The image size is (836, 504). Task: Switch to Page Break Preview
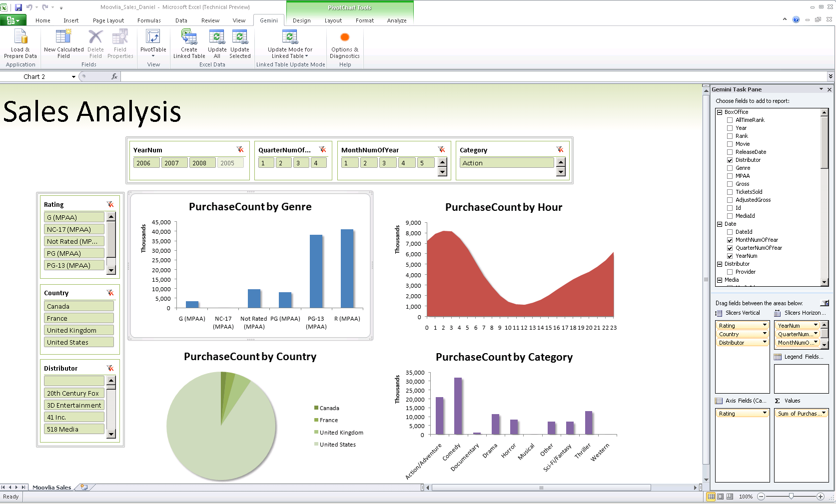[x=730, y=497]
